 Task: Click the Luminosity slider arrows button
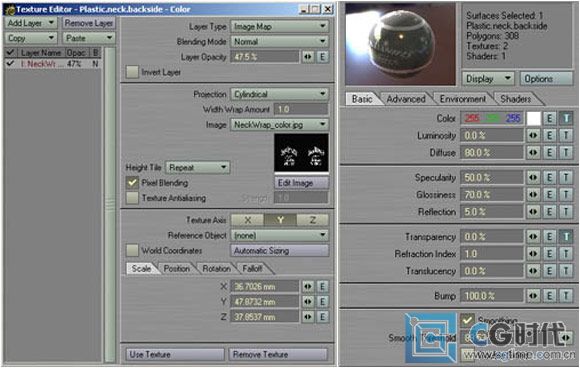coord(533,135)
